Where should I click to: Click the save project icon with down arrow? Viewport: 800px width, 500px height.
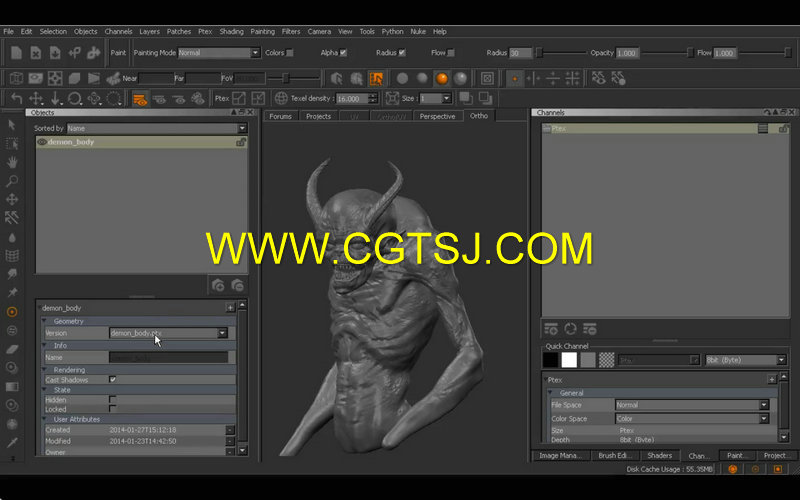pos(55,53)
